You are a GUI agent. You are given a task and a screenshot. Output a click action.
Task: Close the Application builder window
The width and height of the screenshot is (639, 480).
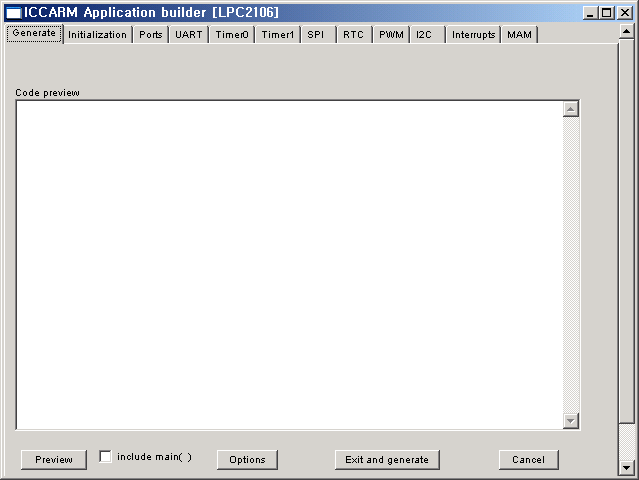(625, 13)
